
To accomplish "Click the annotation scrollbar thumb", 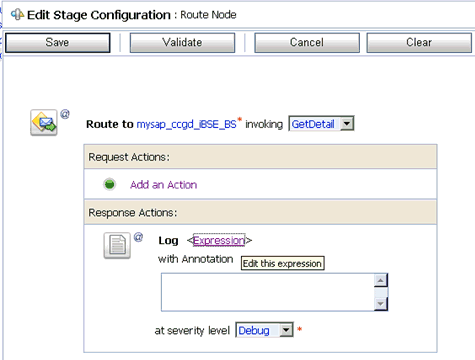I will click(380, 292).
